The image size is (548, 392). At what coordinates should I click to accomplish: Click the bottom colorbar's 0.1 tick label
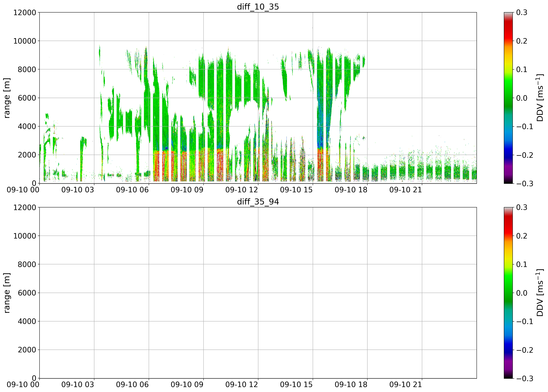coord(522,265)
